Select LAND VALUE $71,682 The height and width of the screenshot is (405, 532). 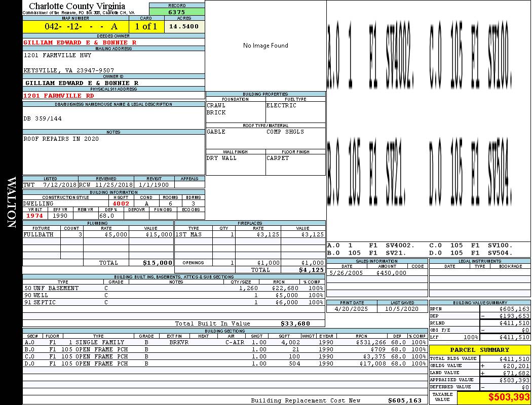pyautogui.click(x=516, y=373)
